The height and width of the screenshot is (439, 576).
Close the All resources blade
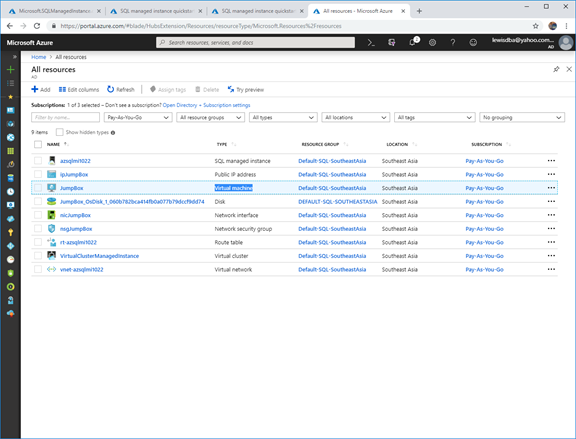coord(569,69)
